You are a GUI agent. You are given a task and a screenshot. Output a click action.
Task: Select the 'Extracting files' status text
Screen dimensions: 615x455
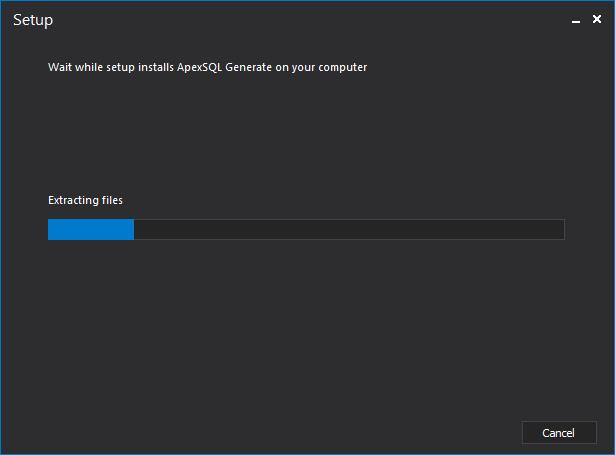pyautogui.click(x=86, y=200)
